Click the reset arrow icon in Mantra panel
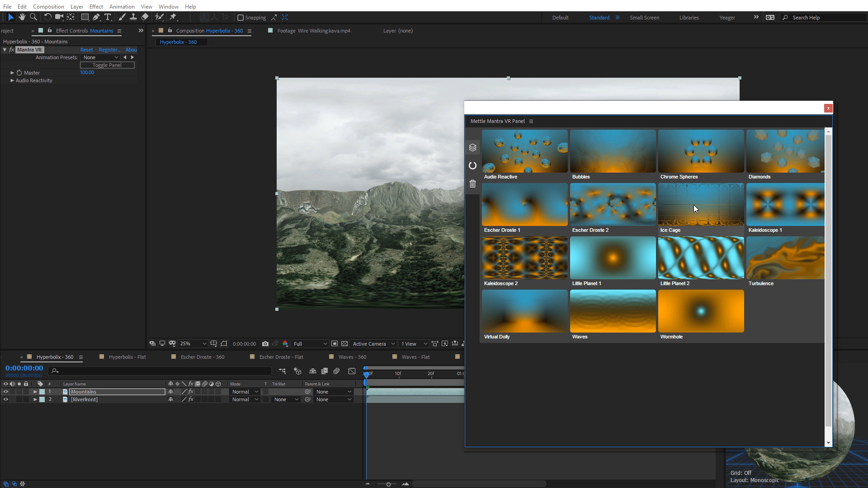Screen dimensions: 868x488 (x=472, y=166)
